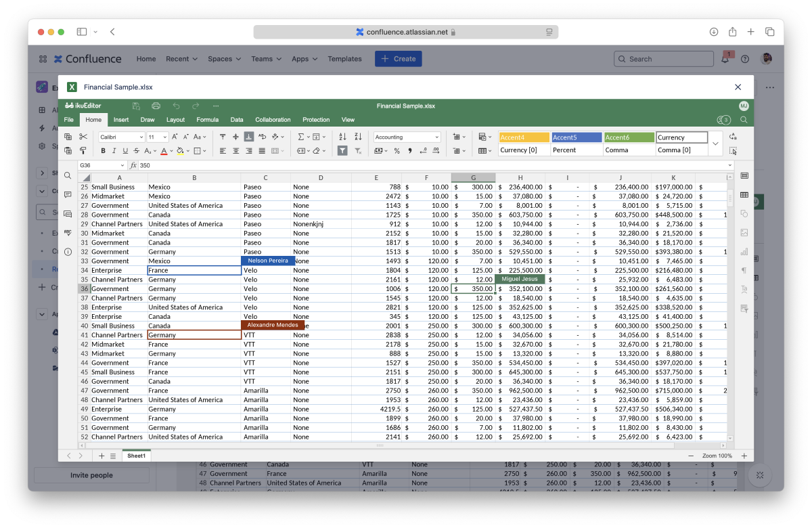Toggle Bold formatting

point(104,151)
